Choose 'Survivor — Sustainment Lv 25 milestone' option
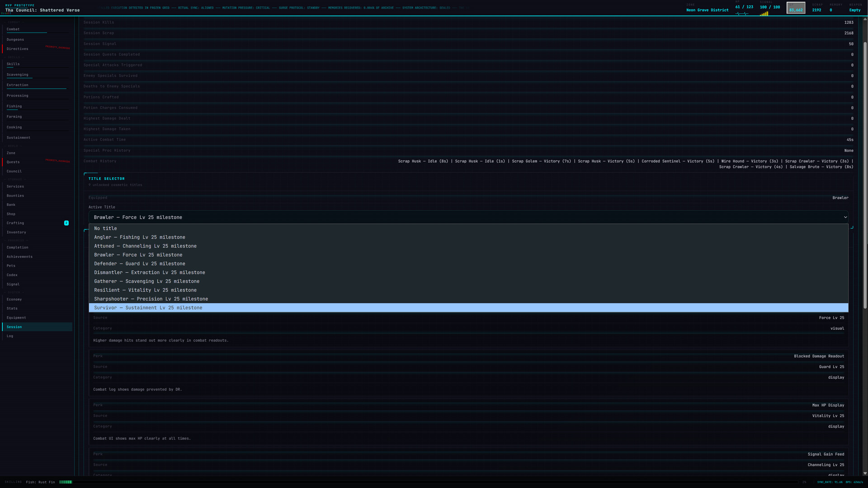Screen dimensions: 868x488 [148, 308]
